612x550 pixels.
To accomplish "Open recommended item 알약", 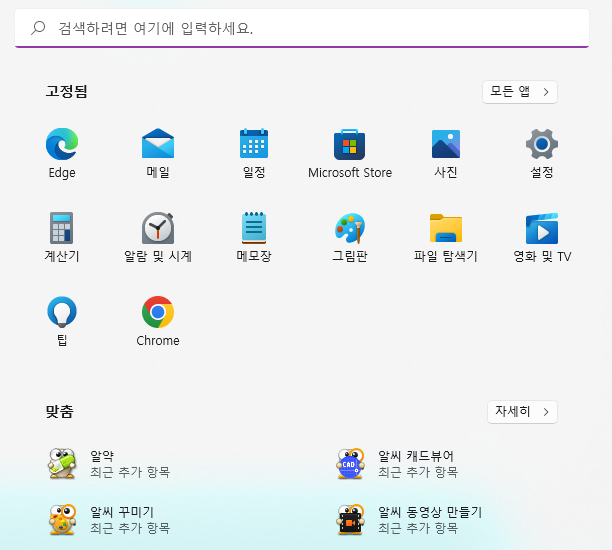I will (x=109, y=464).
